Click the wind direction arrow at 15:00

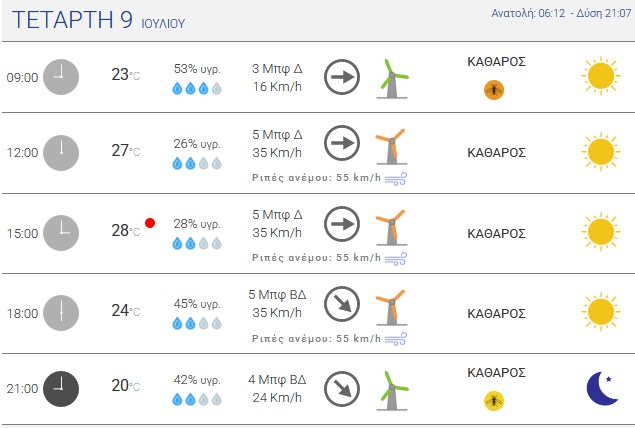[342, 224]
